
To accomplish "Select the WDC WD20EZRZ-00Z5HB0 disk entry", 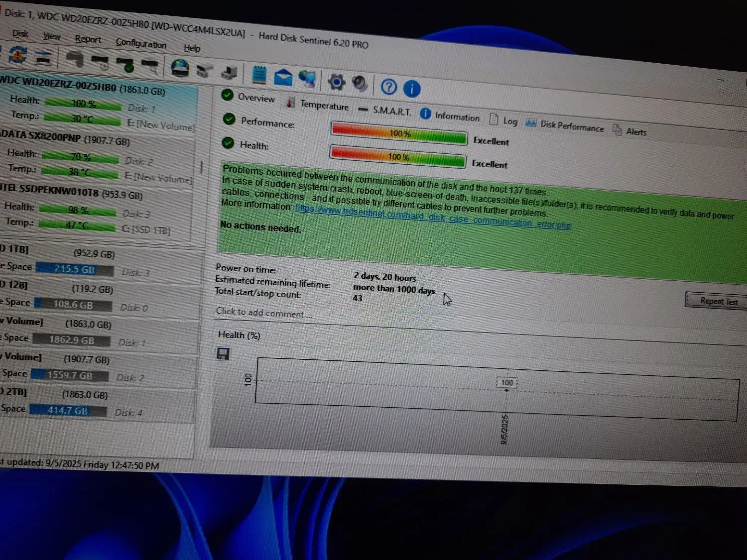I will (97, 104).
